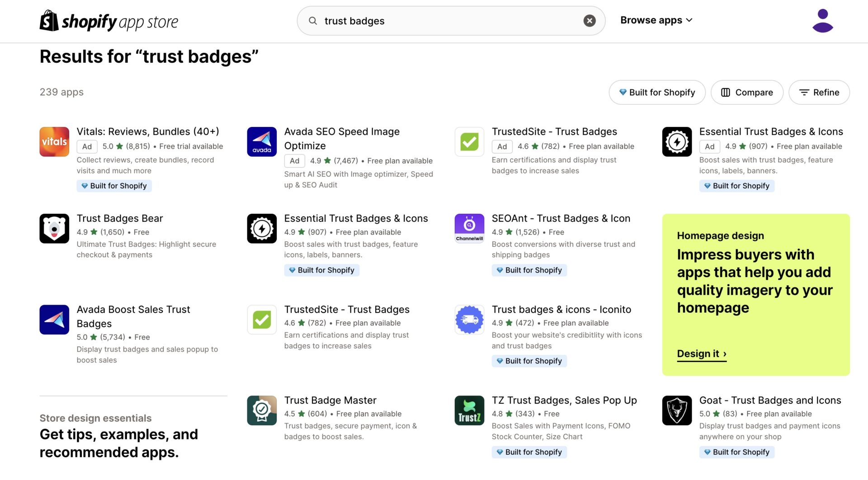Viewport: 868px width, 480px height.
Task: Open Avada Boost Sales Trust Badges
Action: click(x=133, y=316)
